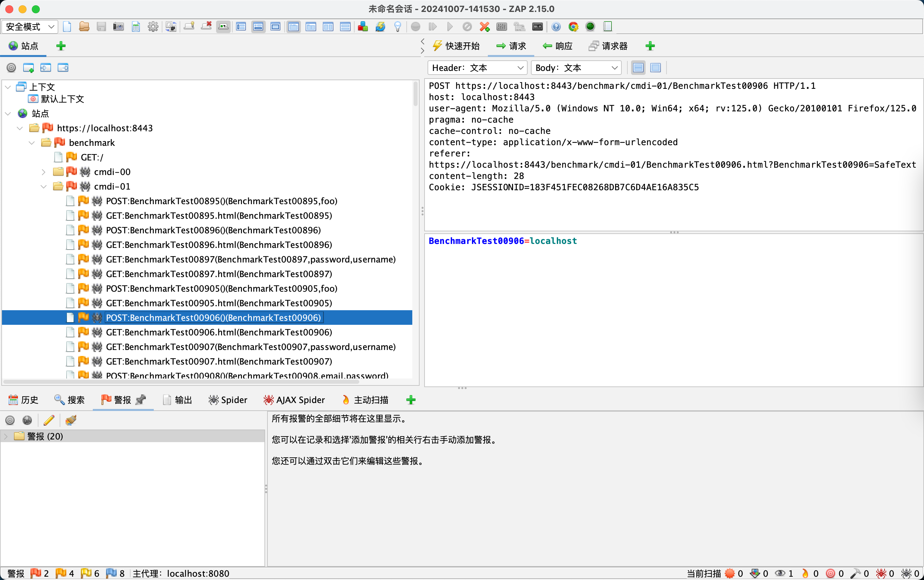Open Options via the toolbar gear icon
The width and height of the screenshot is (924, 580).
(153, 27)
